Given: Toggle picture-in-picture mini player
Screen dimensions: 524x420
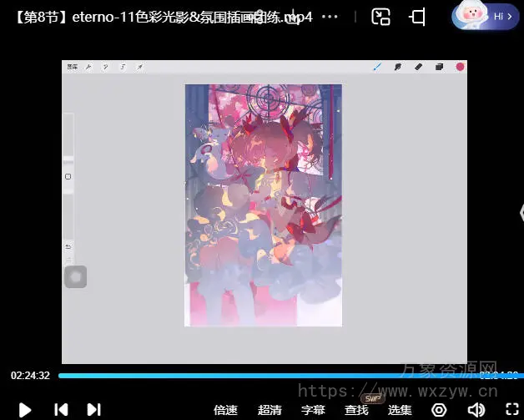Looking at the screenshot, I should (x=381, y=17).
